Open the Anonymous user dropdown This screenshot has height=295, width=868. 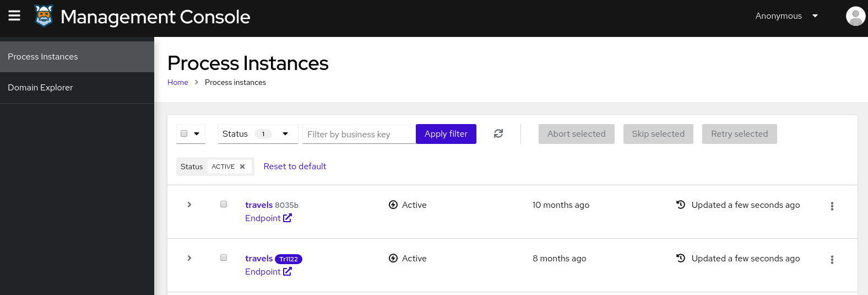click(x=786, y=16)
